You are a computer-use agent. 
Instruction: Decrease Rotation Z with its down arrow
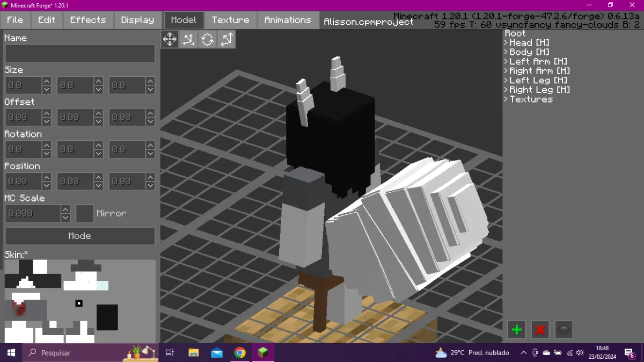click(150, 154)
